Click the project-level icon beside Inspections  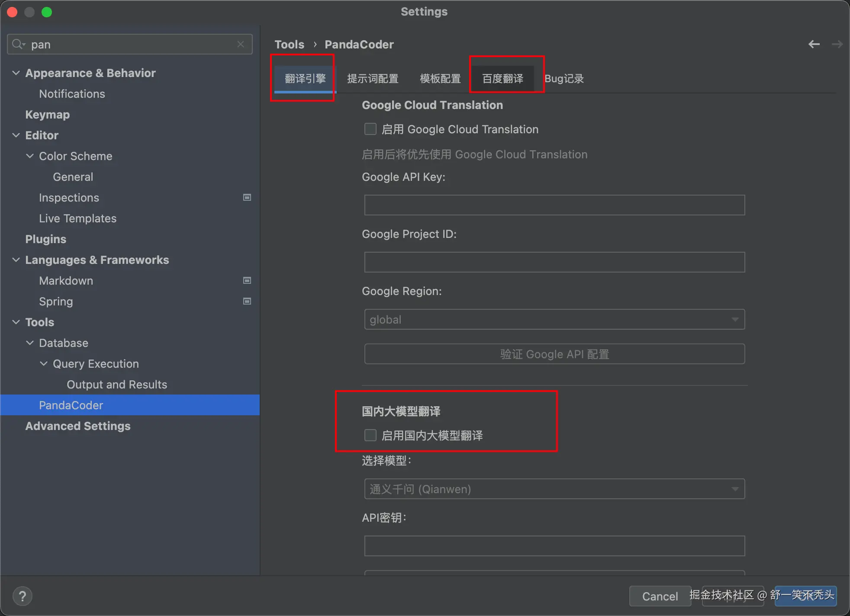pyautogui.click(x=247, y=197)
